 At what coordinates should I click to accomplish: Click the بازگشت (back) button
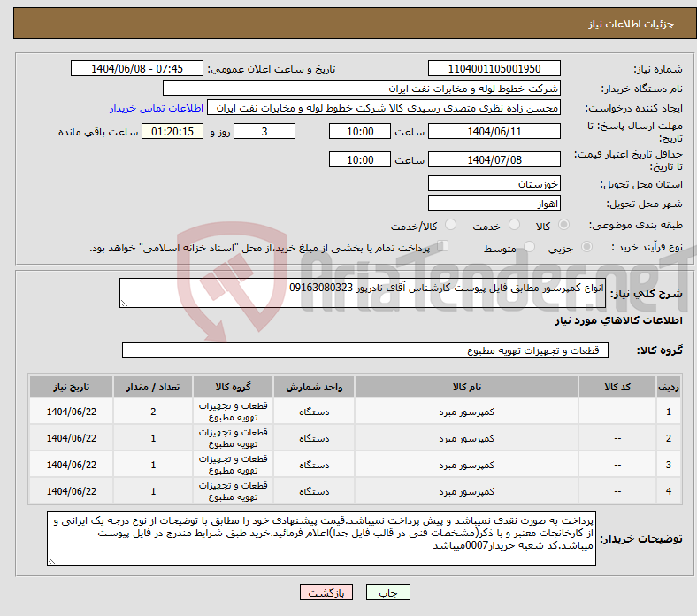click(x=326, y=592)
